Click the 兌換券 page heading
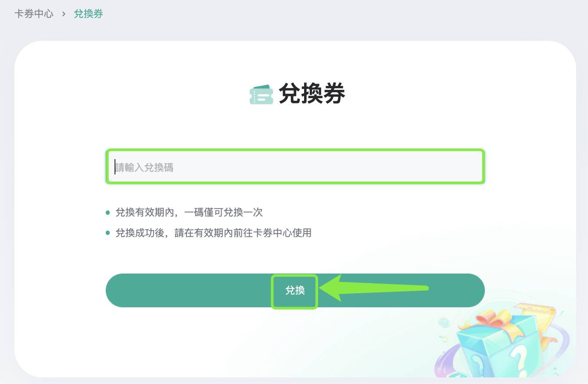 pyautogui.click(x=312, y=94)
